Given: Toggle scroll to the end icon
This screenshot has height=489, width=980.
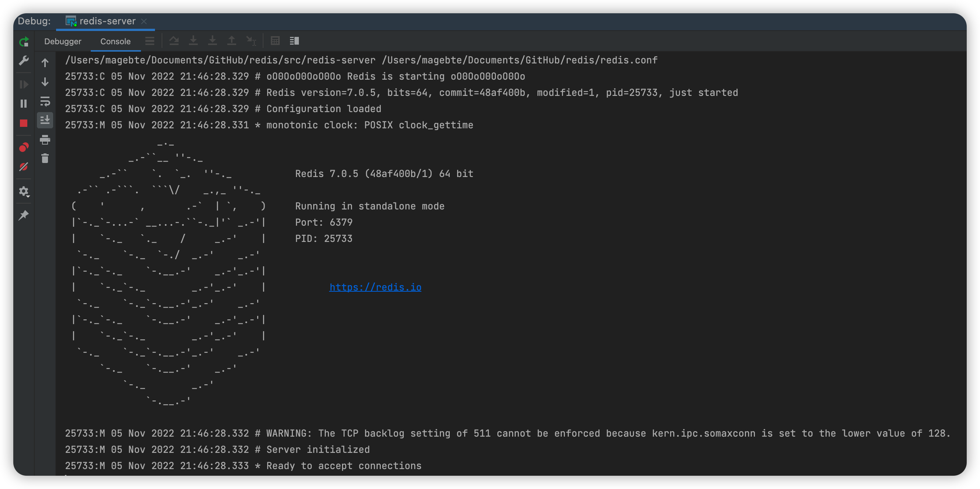Looking at the screenshot, I should pos(45,120).
